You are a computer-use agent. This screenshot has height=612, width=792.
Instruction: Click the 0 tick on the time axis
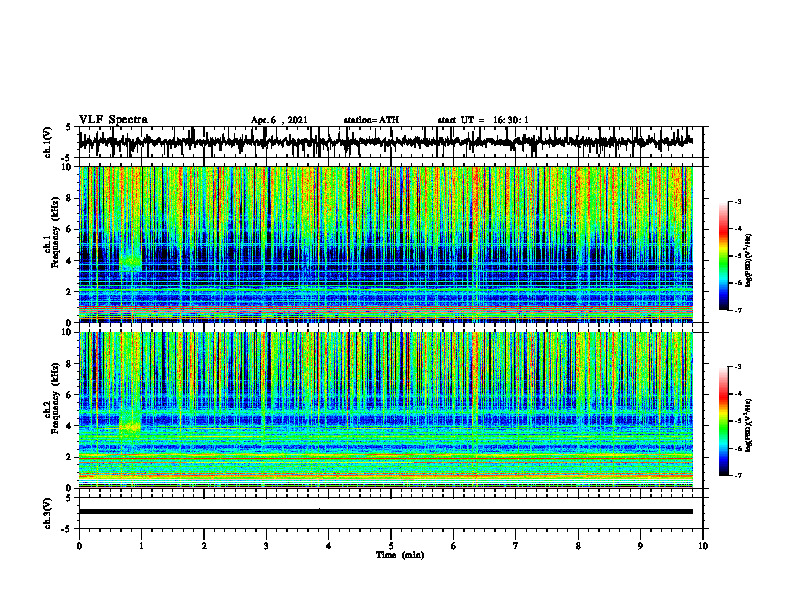point(79,546)
